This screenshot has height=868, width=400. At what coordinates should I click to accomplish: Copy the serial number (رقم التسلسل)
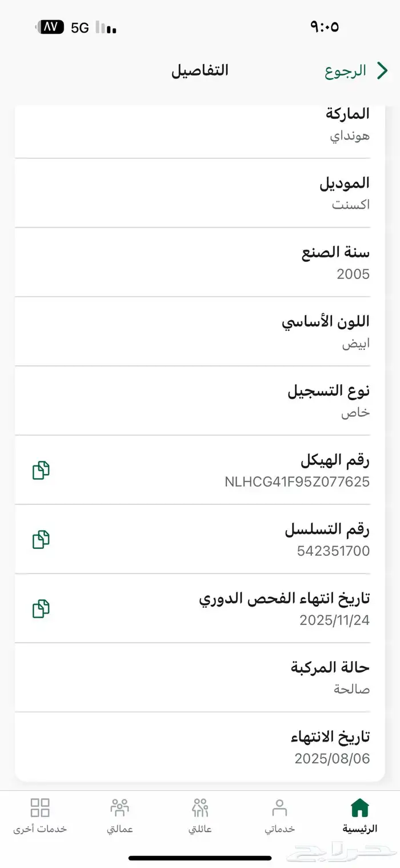click(x=40, y=539)
